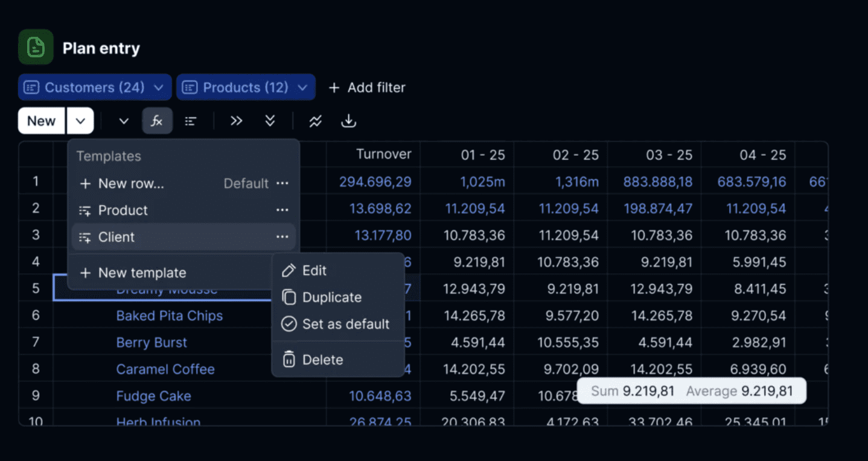Click the double down chevron expand icon
Image resolution: width=868 pixels, height=461 pixels.
(x=270, y=121)
